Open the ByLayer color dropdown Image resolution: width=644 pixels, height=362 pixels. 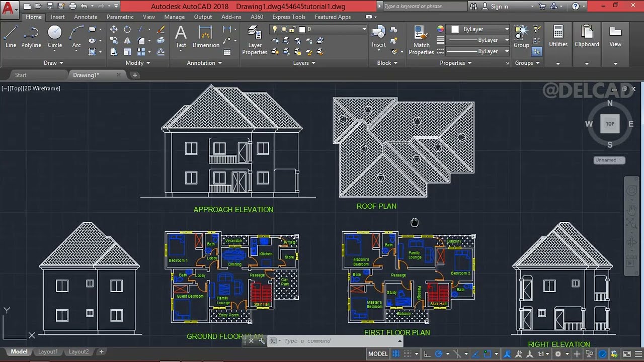(x=507, y=29)
